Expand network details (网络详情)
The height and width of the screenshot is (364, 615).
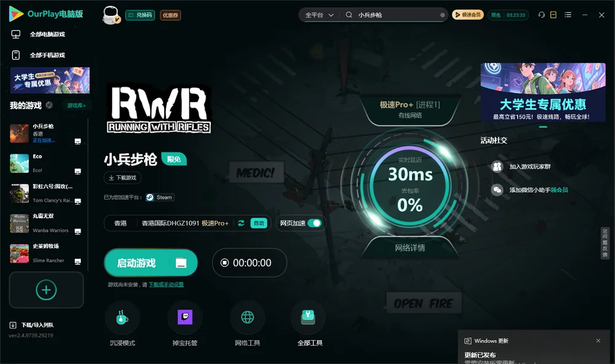410,248
